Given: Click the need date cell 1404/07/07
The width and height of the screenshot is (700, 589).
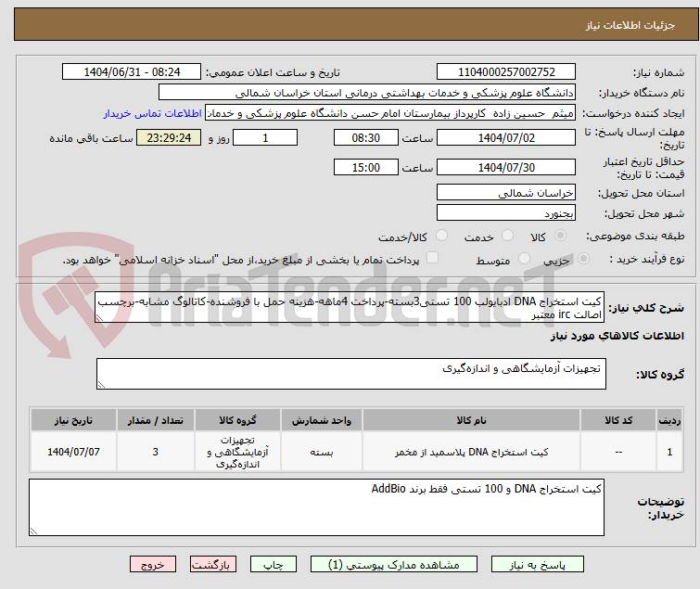Looking at the screenshot, I should (x=73, y=452).
